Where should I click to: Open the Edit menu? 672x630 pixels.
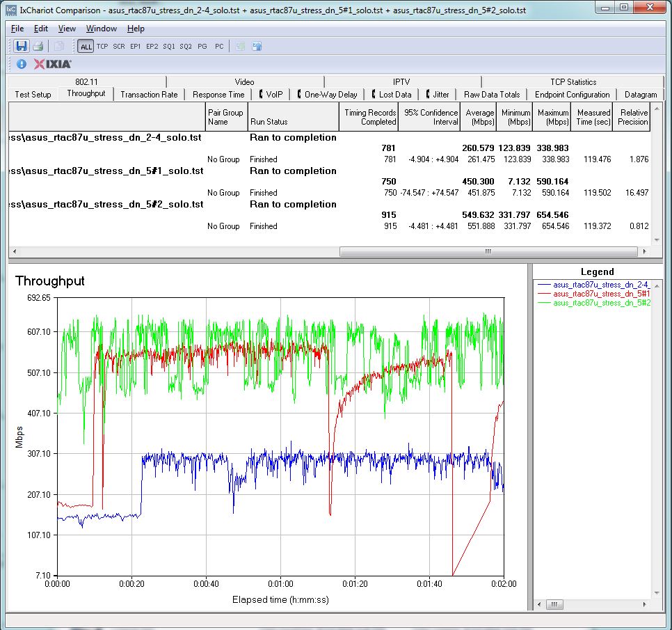(41, 29)
